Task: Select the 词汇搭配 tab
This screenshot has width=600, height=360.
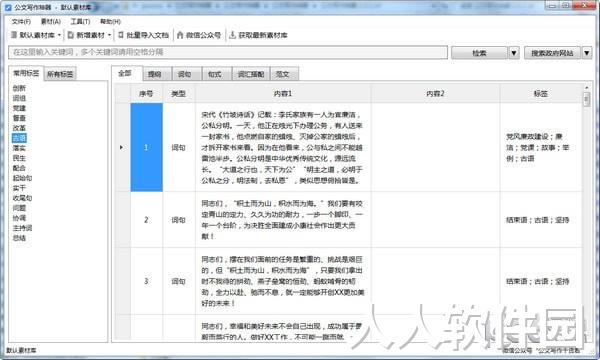Action: pyautogui.click(x=251, y=74)
